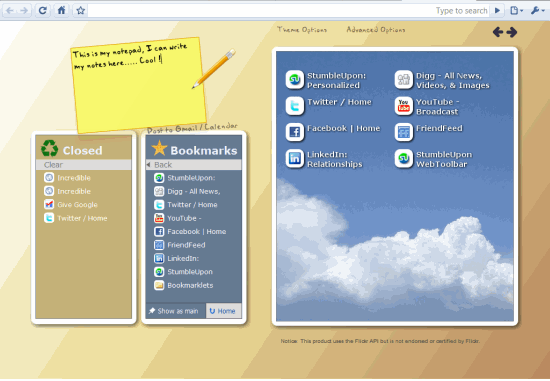Toggle Show as main pin option
The height and width of the screenshot is (381, 550).
pyautogui.click(x=175, y=311)
